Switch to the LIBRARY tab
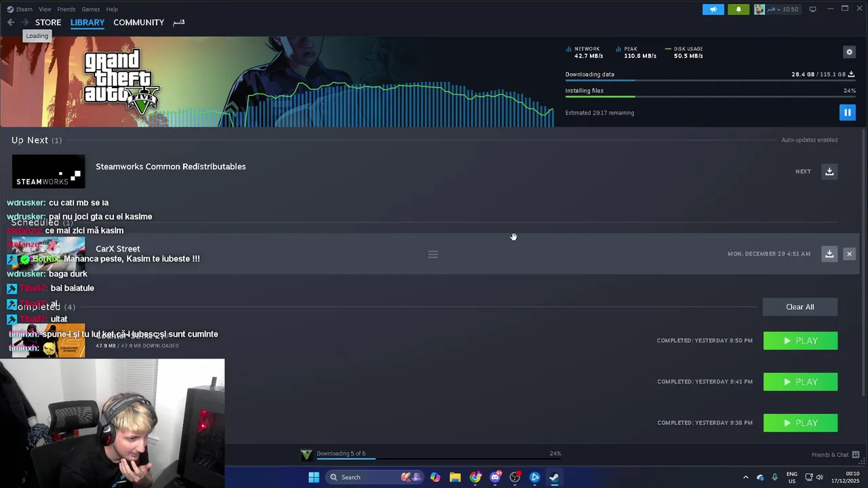868x488 pixels. [x=87, y=22]
